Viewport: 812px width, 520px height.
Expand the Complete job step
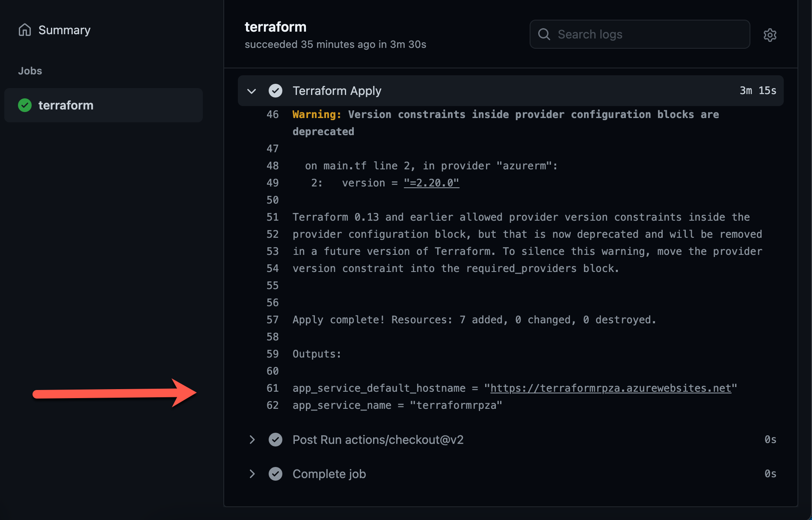click(x=252, y=474)
